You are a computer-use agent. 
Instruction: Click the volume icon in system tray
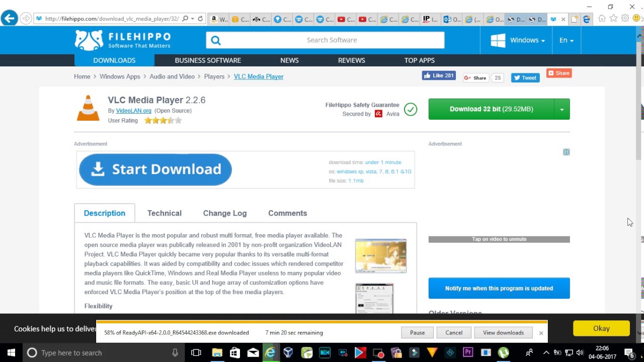[580, 352]
